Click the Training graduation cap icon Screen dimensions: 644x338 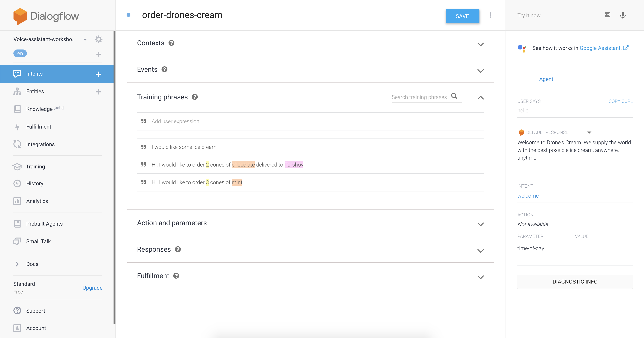[x=17, y=167]
